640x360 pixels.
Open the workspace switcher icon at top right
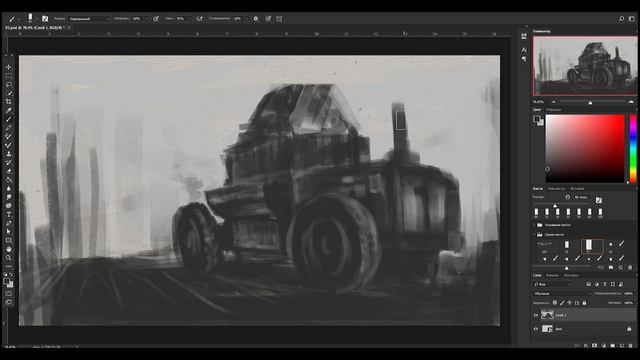click(631, 19)
